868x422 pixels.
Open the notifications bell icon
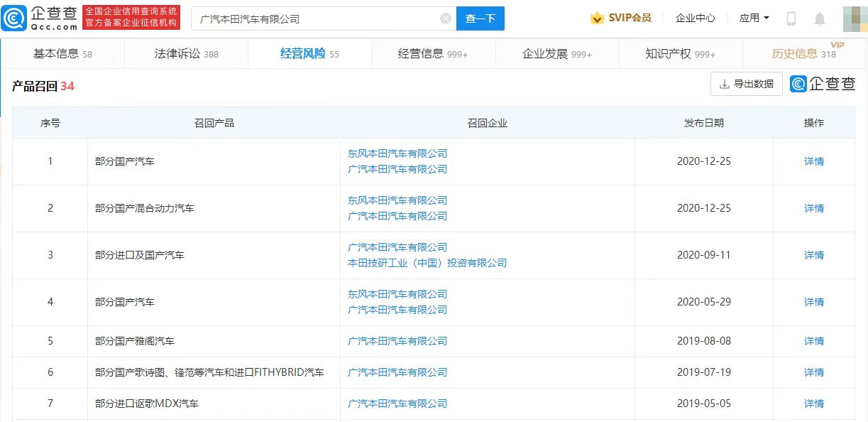(820, 18)
